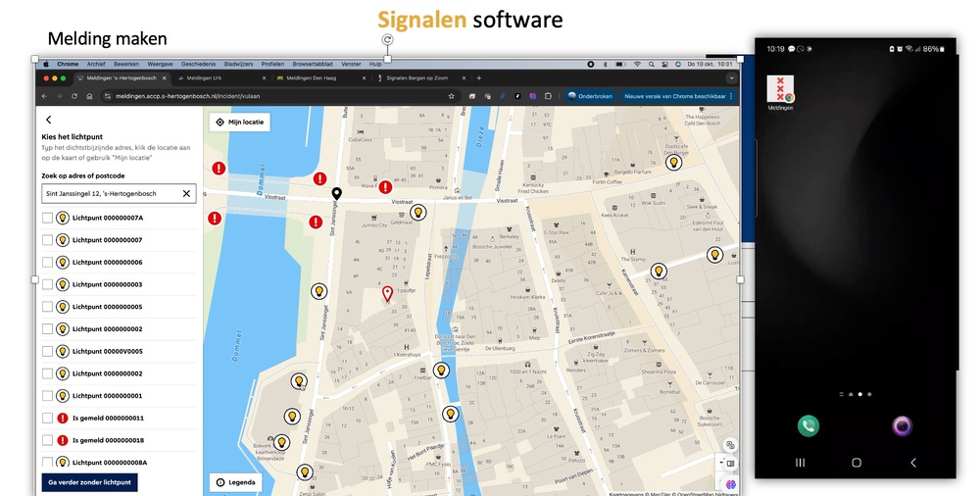Open a new Chrome tab with plus
Image resolution: width=980 pixels, height=496 pixels.
(x=479, y=78)
